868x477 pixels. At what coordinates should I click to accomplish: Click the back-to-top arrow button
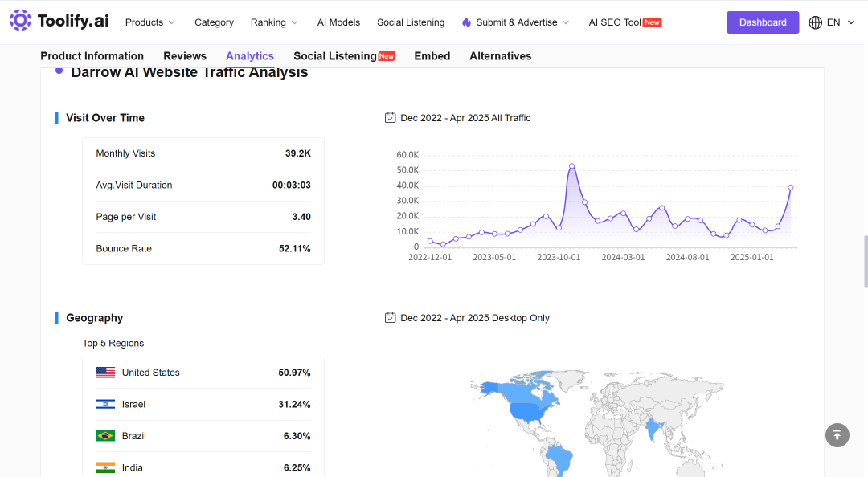point(837,435)
